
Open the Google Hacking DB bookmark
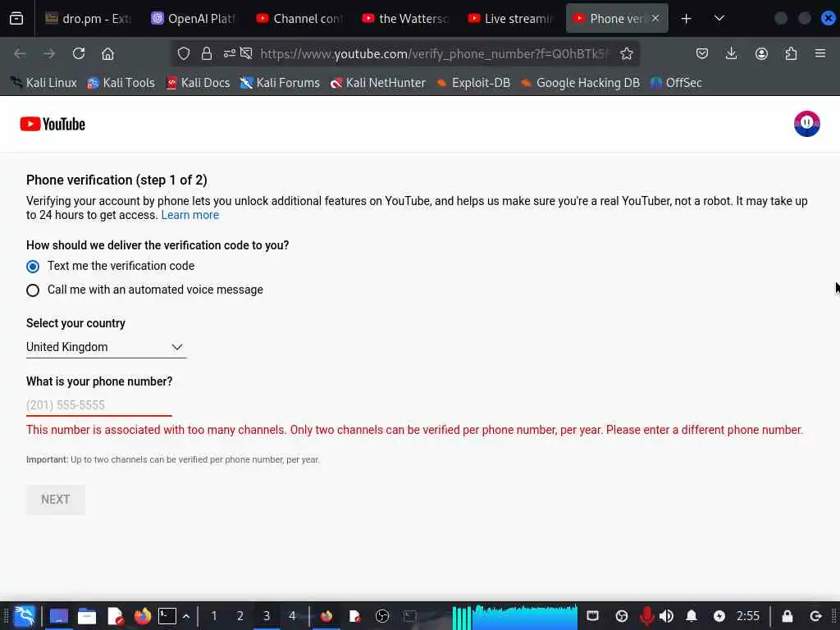coord(580,83)
